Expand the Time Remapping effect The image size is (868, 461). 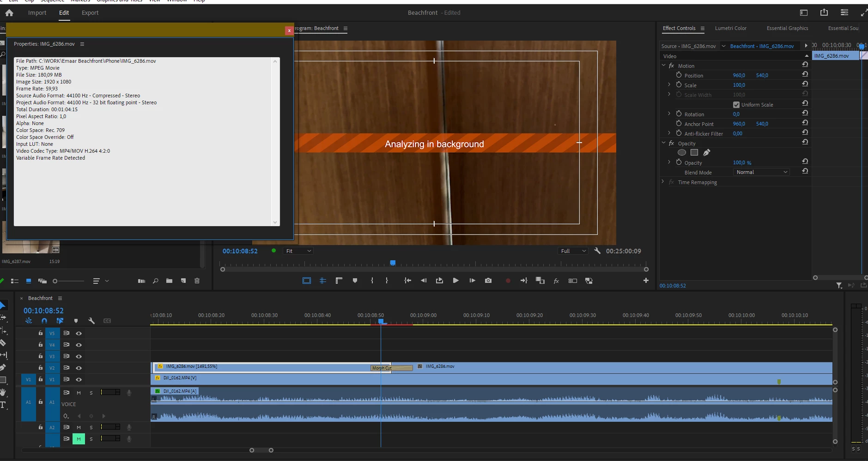point(663,182)
